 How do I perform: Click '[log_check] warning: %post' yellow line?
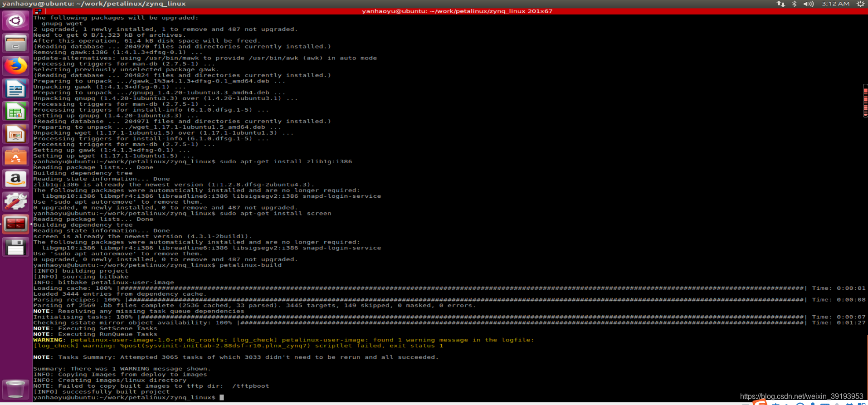point(238,346)
